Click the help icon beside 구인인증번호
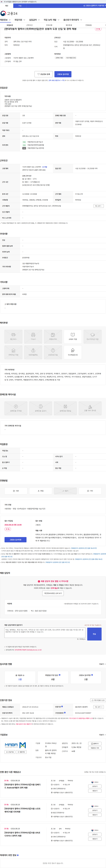106x868 pixels. (65, 713)
